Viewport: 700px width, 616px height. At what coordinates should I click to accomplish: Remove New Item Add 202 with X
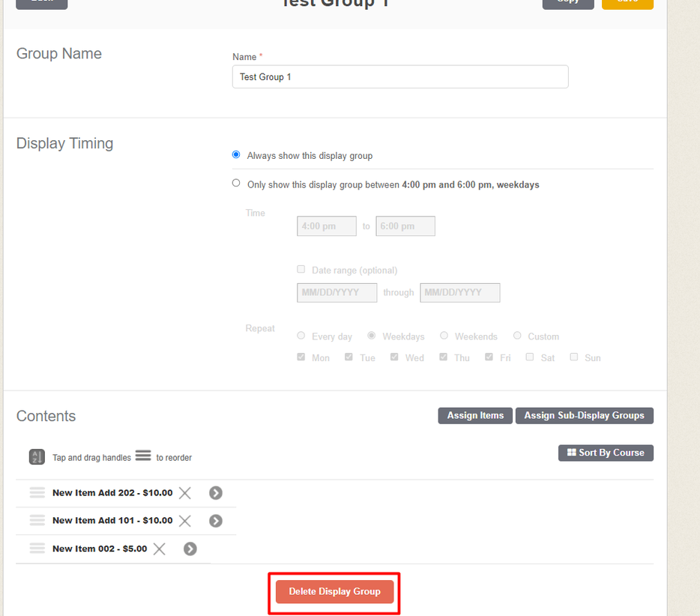tap(185, 493)
